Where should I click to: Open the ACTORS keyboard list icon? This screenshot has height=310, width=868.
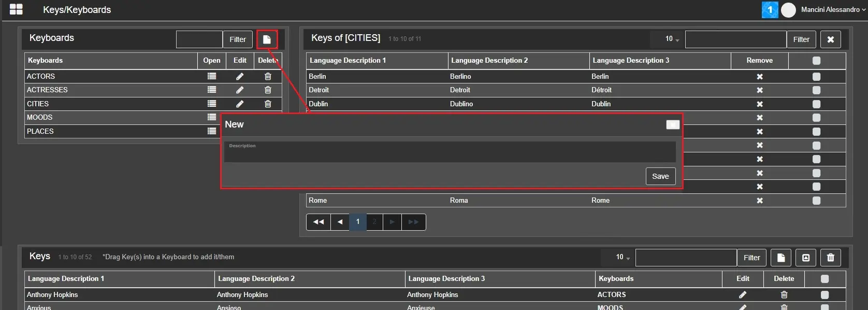(x=212, y=76)
